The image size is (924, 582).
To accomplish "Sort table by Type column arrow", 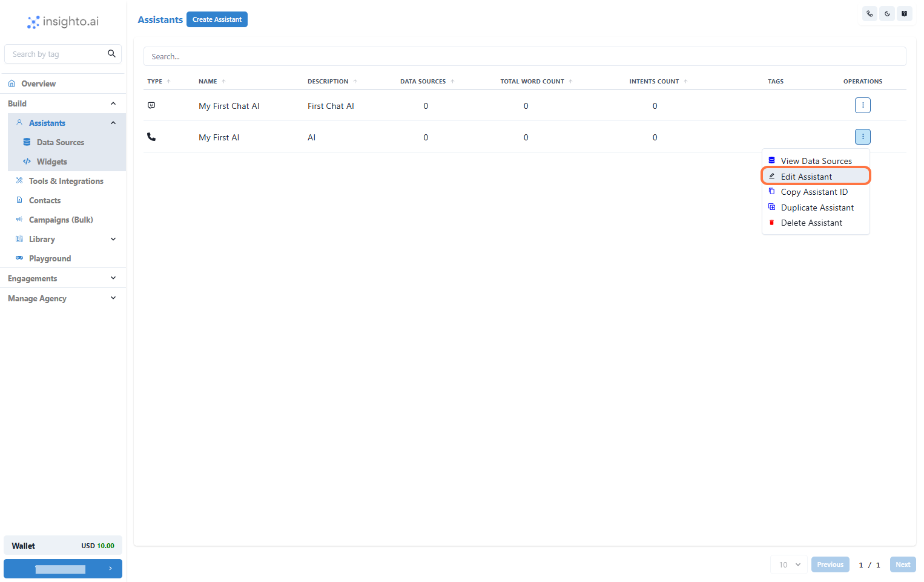I will click(169, 82).
